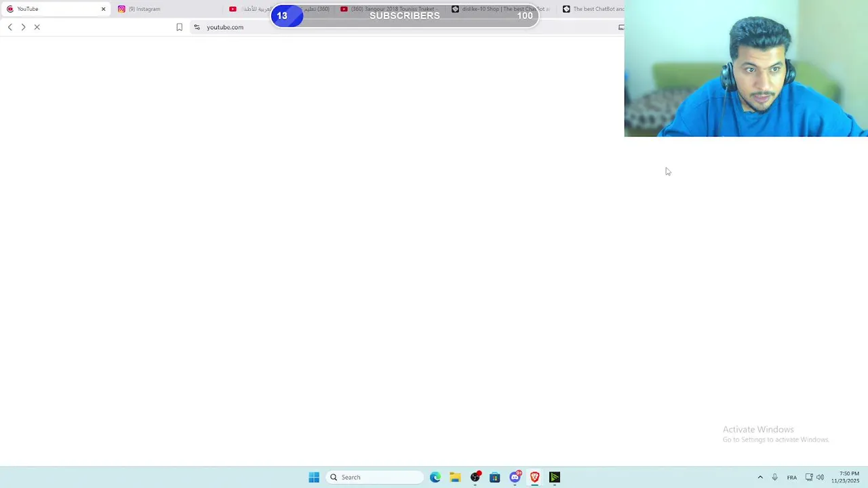Open site info icon beside youtube.com

197,27
